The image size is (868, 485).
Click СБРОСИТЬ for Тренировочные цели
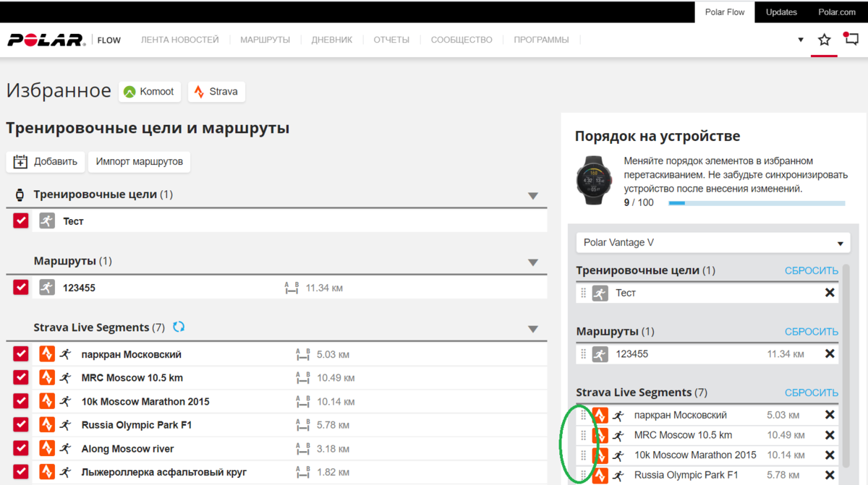pos(812,270)
